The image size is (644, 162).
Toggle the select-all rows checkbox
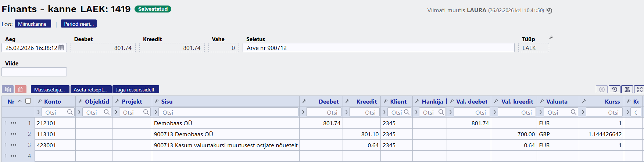28,101
